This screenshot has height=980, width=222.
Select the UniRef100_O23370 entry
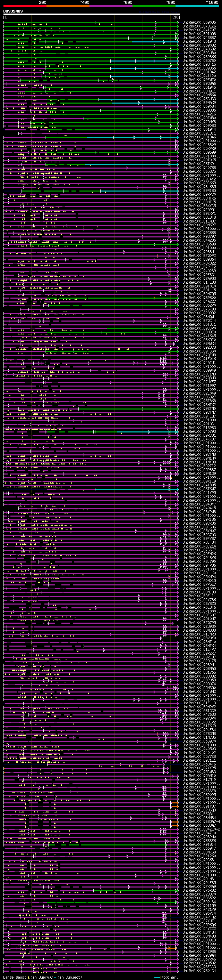coord(199,894)
